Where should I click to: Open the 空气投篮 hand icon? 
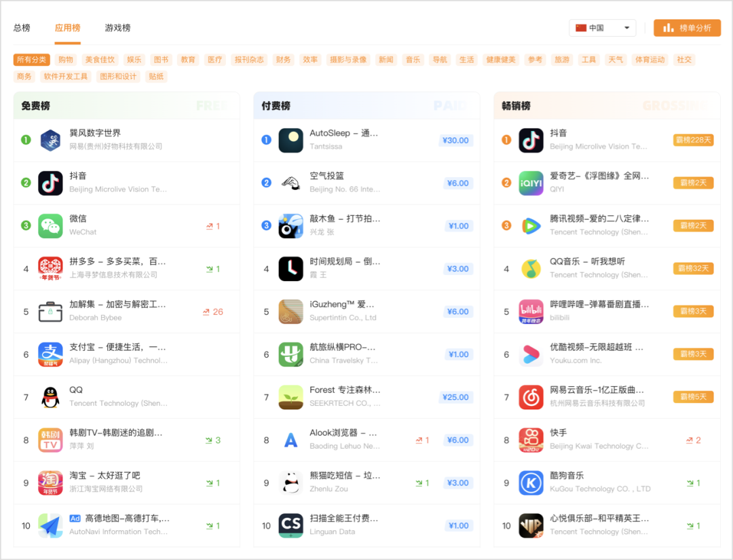(290, 183)
